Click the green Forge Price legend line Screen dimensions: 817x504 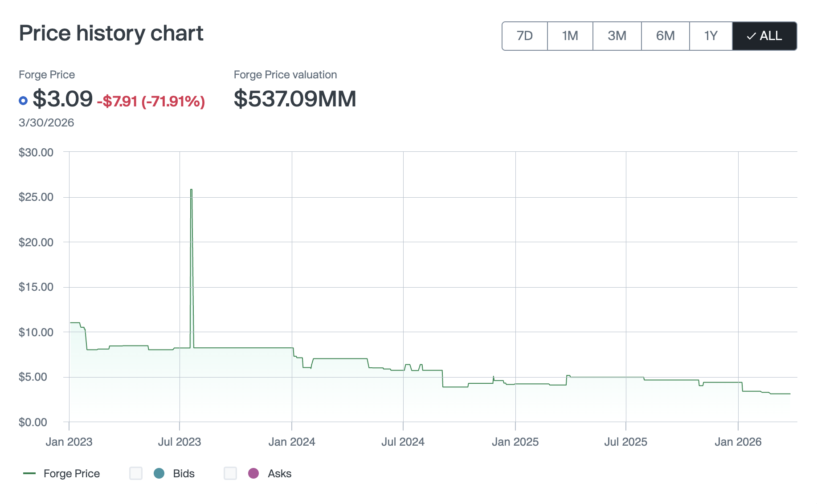29,473
